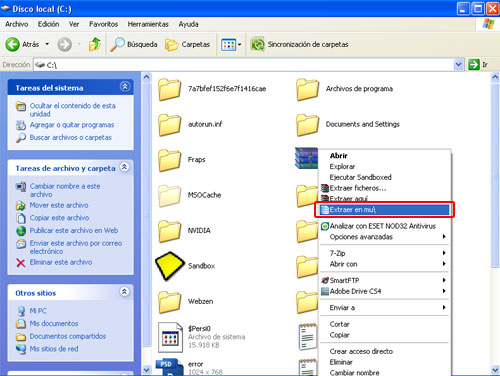Expand the Abrir con submenu
Screen dimensions: 500x376
pos(384,264)
